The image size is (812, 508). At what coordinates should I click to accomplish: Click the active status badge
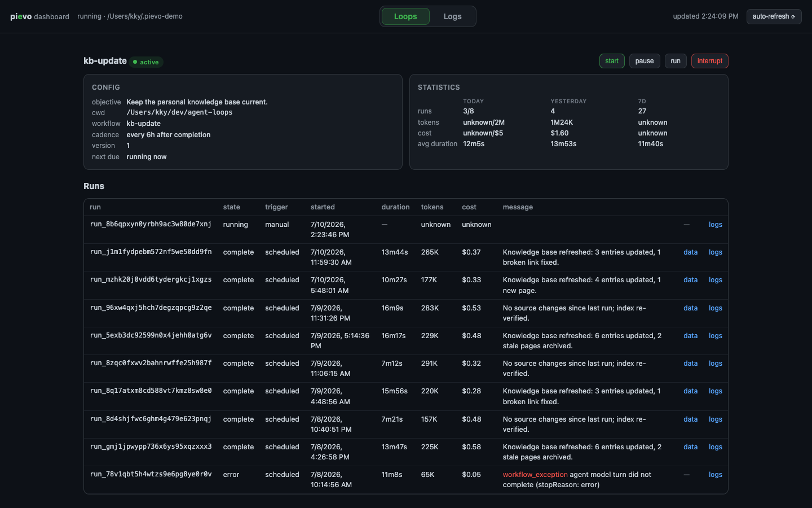[x=146, y=62]
